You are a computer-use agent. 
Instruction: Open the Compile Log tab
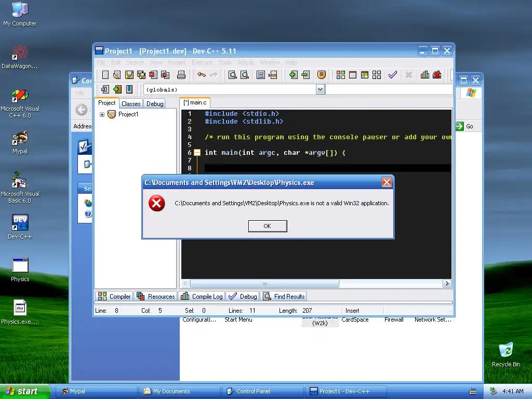tap(202, 297)
